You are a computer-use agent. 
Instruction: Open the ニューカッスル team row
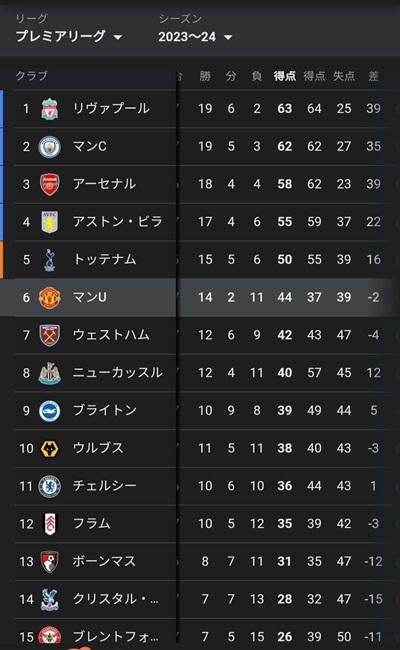point(205,373)
